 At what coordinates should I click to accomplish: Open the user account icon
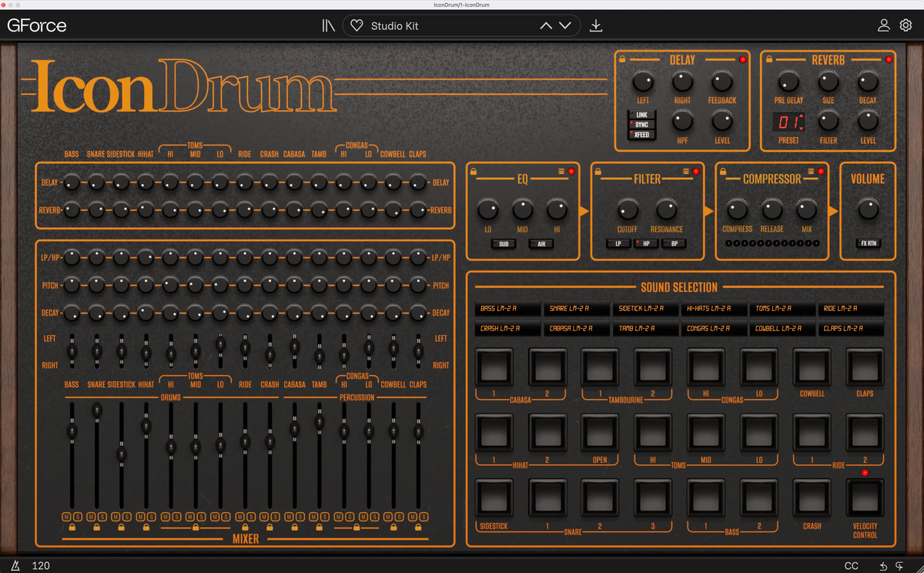[x=884, y=25]
